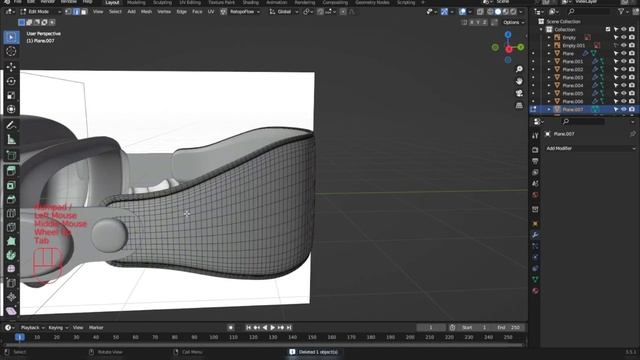Uncheck Collection exclude checkbox
640x360 pixels.
coord(608,29)
